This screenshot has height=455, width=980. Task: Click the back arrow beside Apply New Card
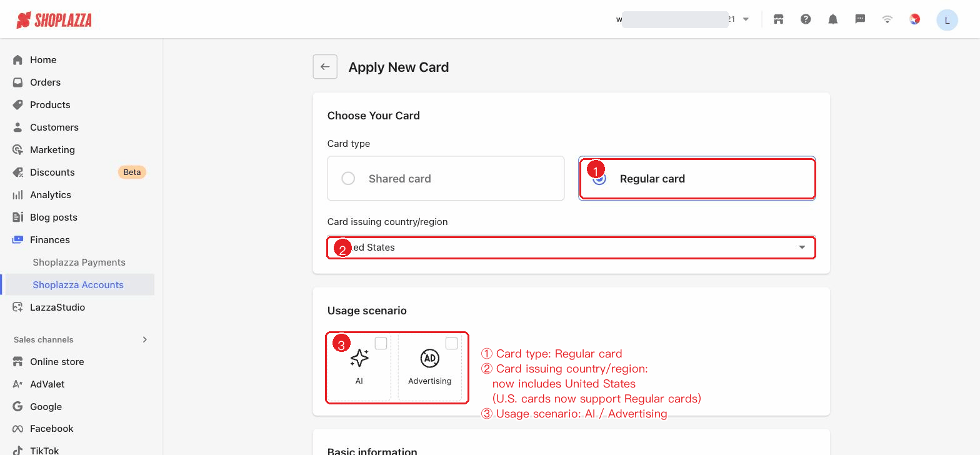tap(325, 67)
